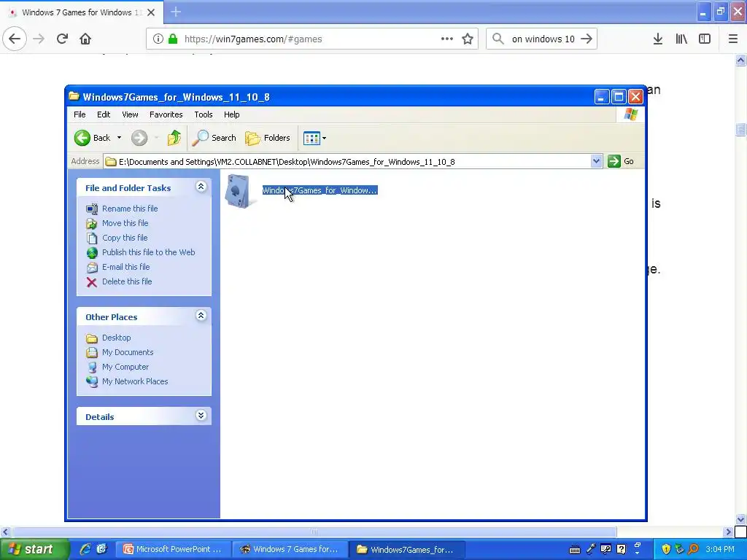
Task: Click Publish this file to the Web
Action: (148, 252)
